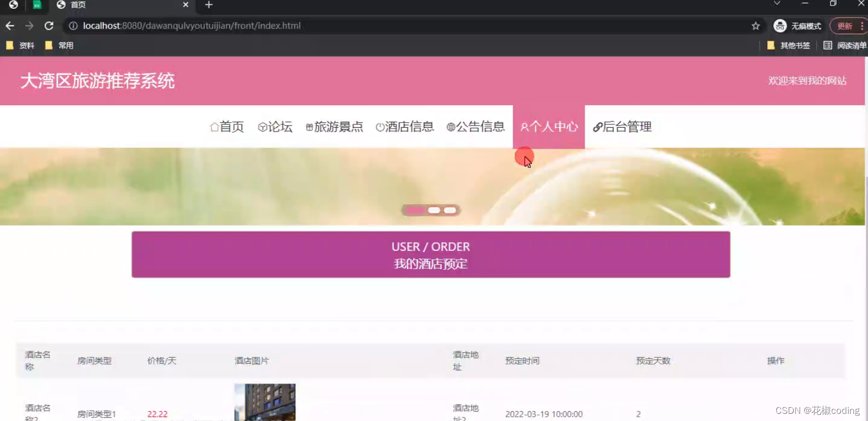Viewport: 868px width, 421px height.
Task: Switch to the first pinned tab
Action: tap(13, 5)
